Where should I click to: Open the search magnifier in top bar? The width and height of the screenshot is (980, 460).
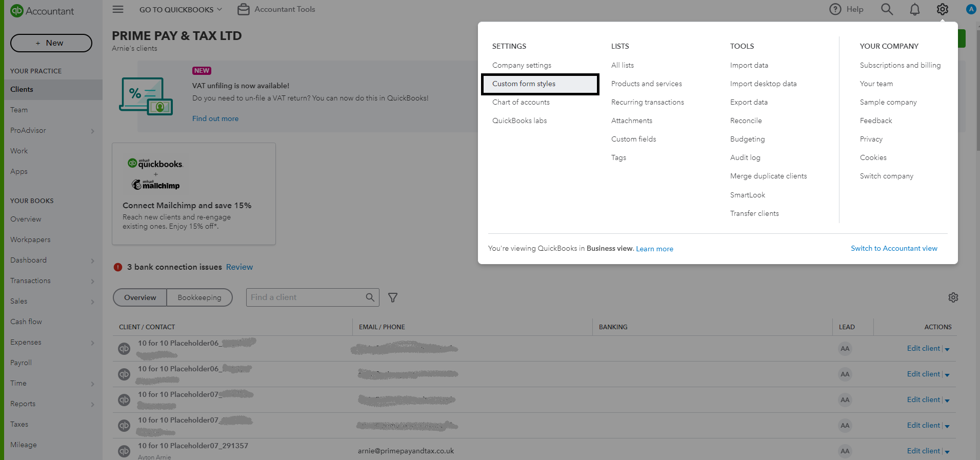(x=887, y=9)
